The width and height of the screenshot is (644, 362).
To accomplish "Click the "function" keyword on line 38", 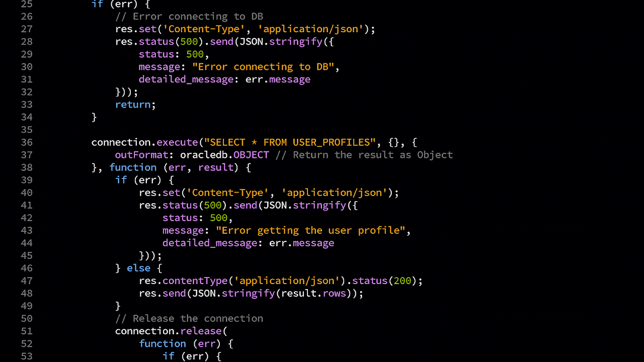I will pyautogui.click(x=133, y=167).
